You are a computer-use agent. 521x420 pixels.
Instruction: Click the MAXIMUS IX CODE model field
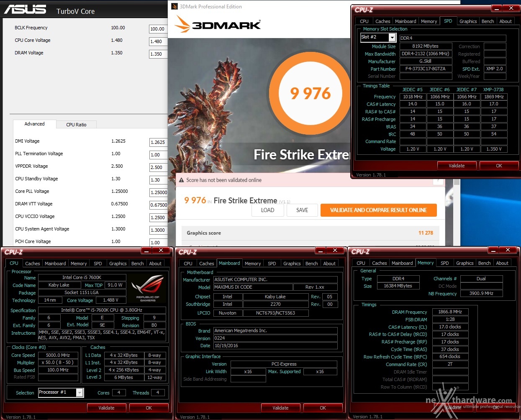[x=253, y=287]
